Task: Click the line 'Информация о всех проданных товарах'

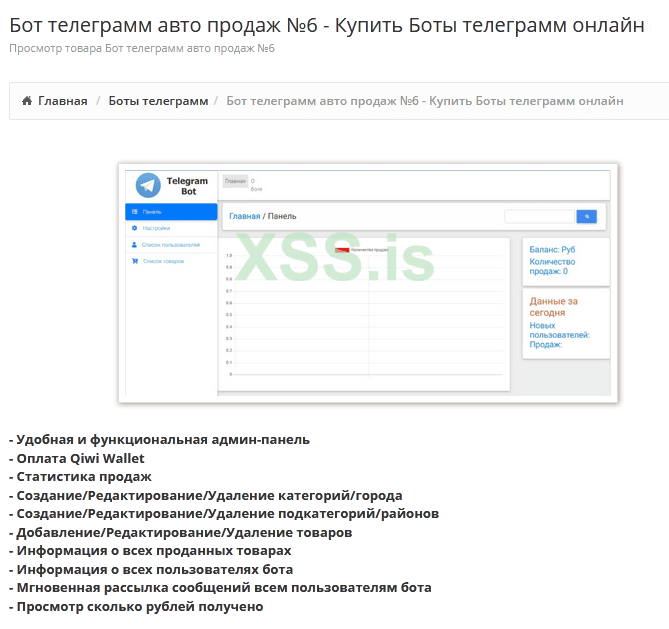Action: 150,551
